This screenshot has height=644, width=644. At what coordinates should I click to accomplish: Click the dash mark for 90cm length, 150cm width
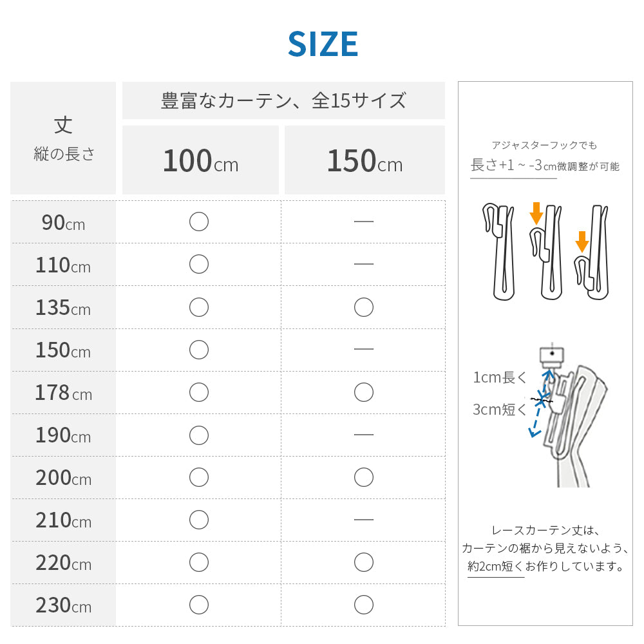pyautogui.click(x=364, y=222)
